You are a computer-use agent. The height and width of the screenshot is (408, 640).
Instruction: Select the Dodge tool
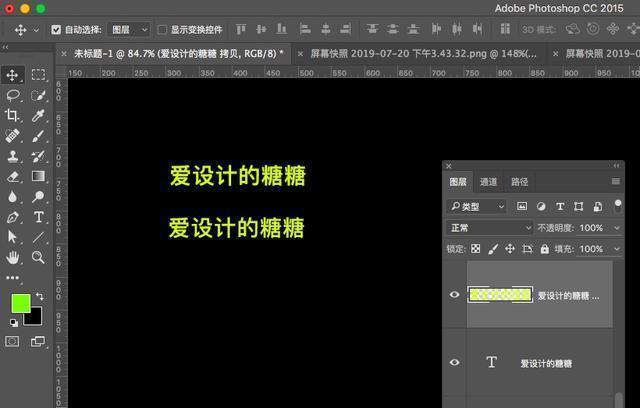pyautogui.click(x=38, y=197)
